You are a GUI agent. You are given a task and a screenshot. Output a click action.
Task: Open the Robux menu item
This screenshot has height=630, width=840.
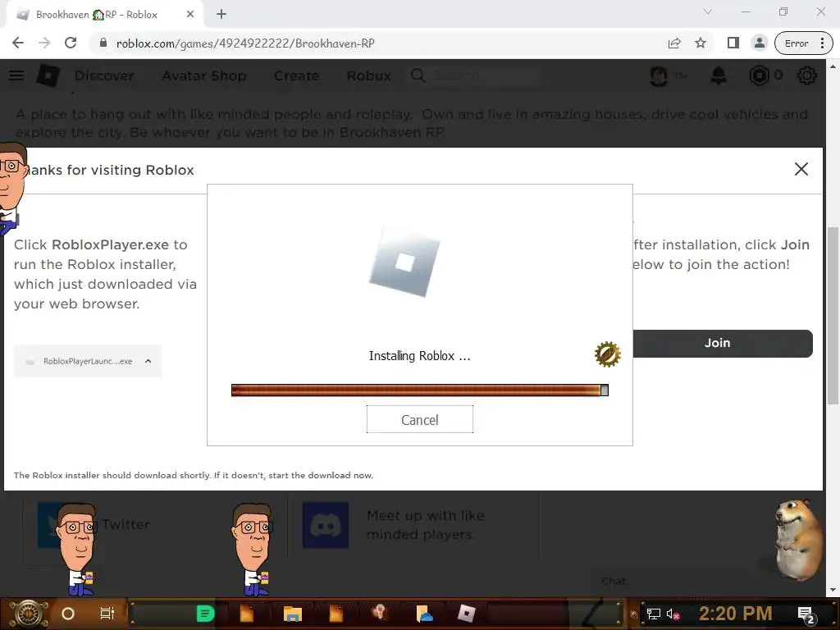coord(368,76)
